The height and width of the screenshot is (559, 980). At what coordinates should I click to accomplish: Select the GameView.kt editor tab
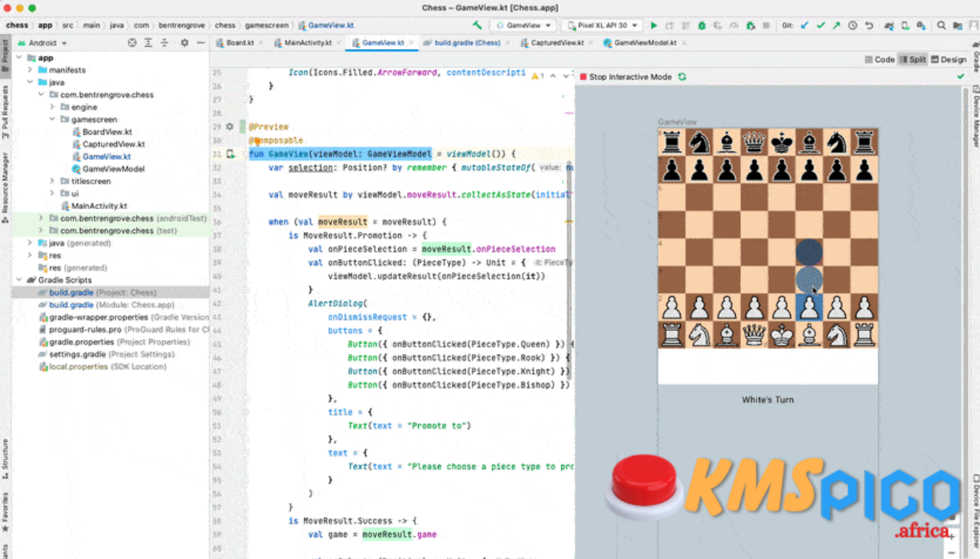click(383, 43)
